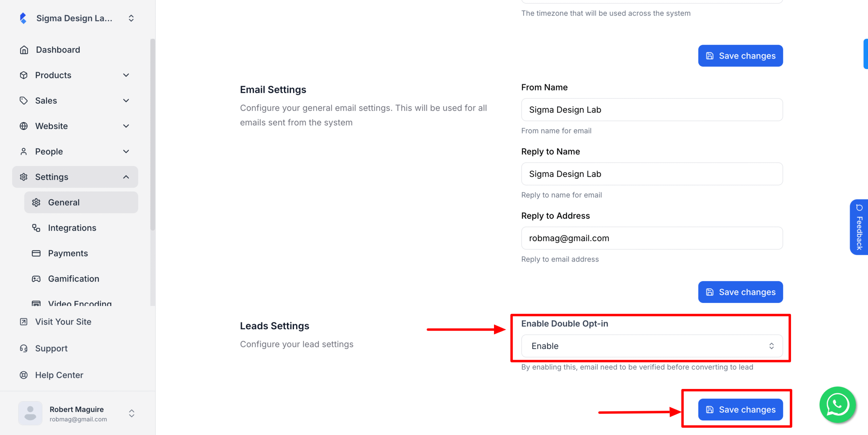
Task: Select the People sidebar icon
Action: pyautogui.click(x=24, y=151)
